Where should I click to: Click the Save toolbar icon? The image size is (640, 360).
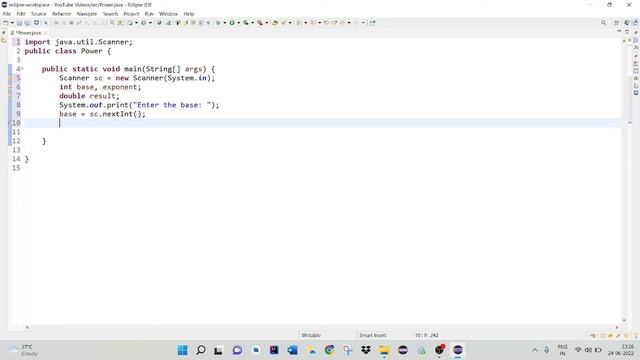19,23
